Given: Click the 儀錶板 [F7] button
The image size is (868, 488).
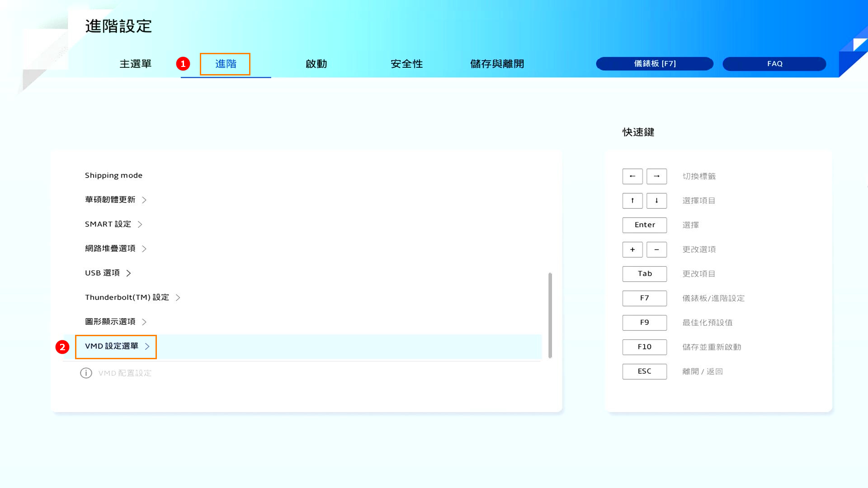Looking at the screenshot, I should click(x=654, y=64).
